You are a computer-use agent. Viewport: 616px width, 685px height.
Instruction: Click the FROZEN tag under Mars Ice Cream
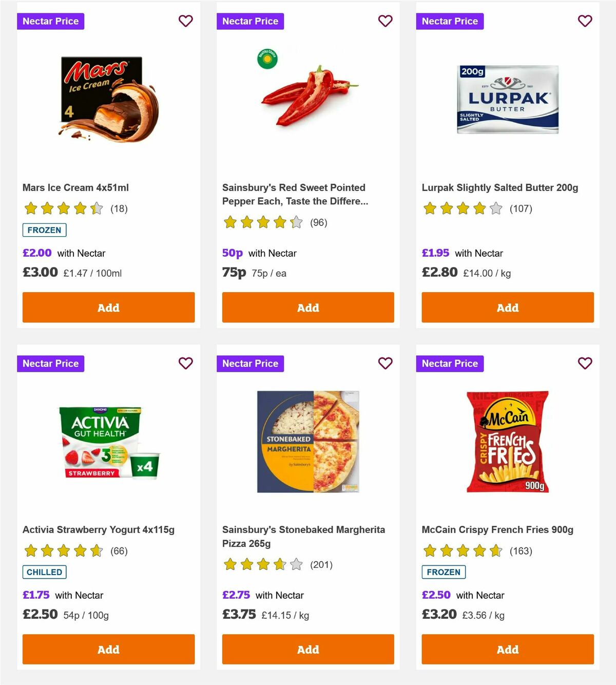pos(44,230)
